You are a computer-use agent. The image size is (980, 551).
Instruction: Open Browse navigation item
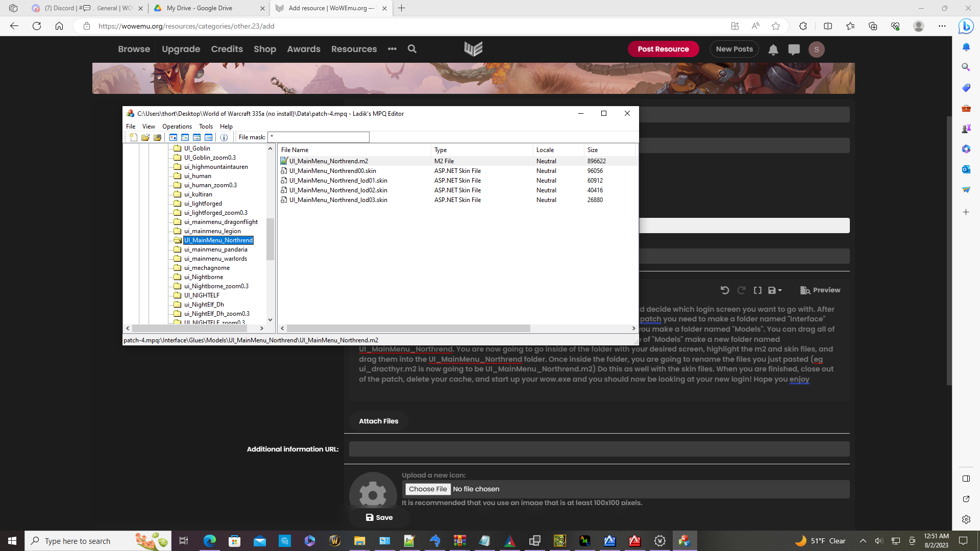coord(134,49)
